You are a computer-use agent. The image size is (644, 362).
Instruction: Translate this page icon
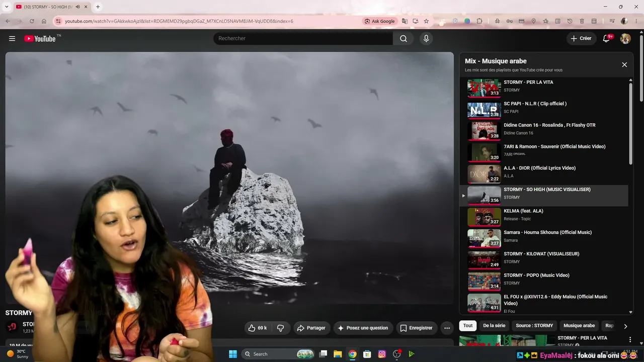tap(405, 21)
